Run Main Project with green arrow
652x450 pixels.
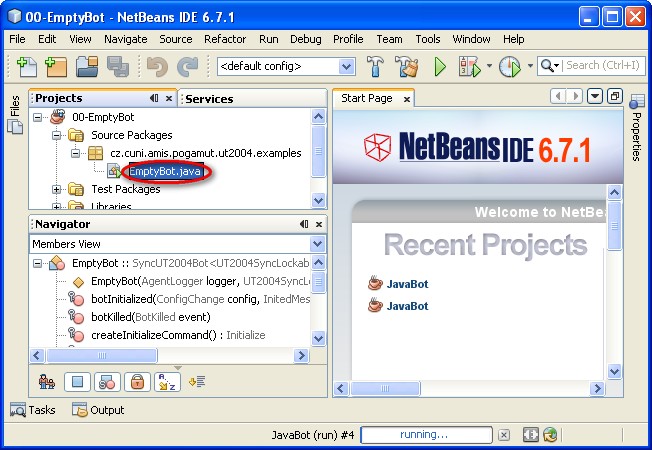click(440, 67)
